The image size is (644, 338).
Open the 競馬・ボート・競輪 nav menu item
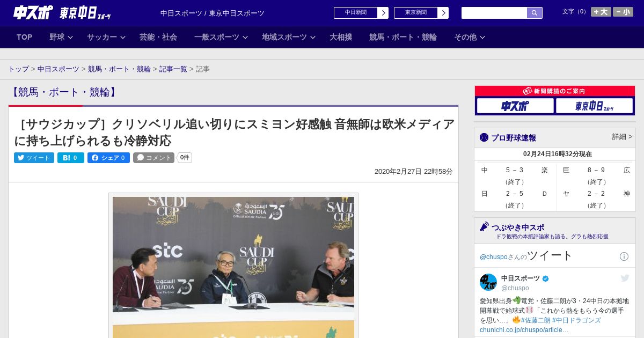(403, 37)
